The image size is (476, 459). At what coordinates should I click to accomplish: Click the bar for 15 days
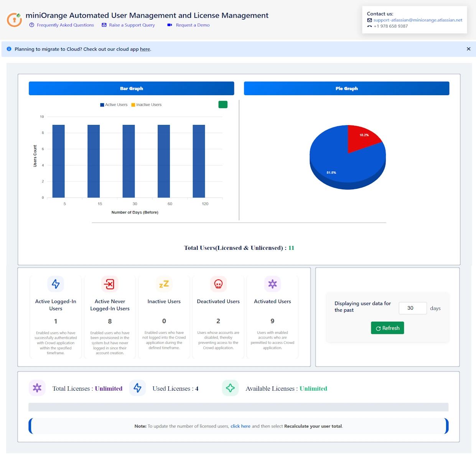(94, 161)
